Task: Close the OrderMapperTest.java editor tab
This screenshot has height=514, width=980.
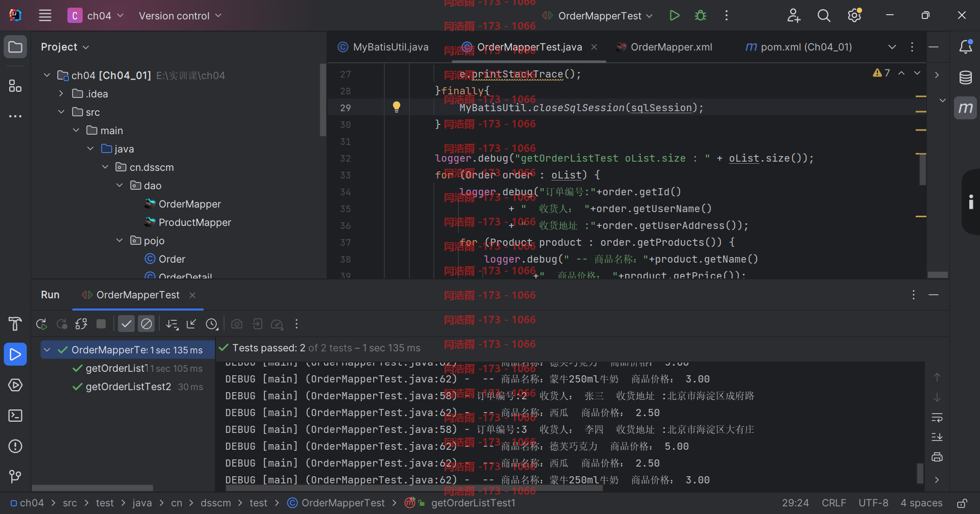Action: pos(594,47)
